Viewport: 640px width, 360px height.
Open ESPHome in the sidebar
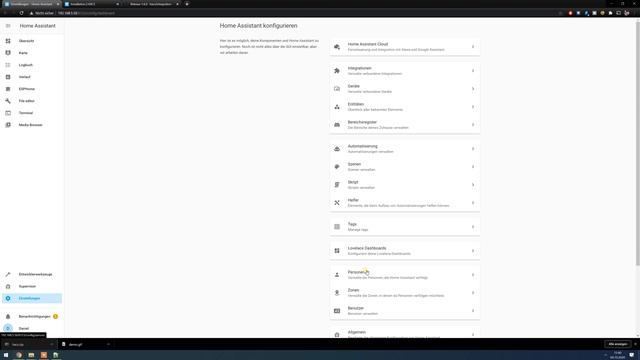32,89
